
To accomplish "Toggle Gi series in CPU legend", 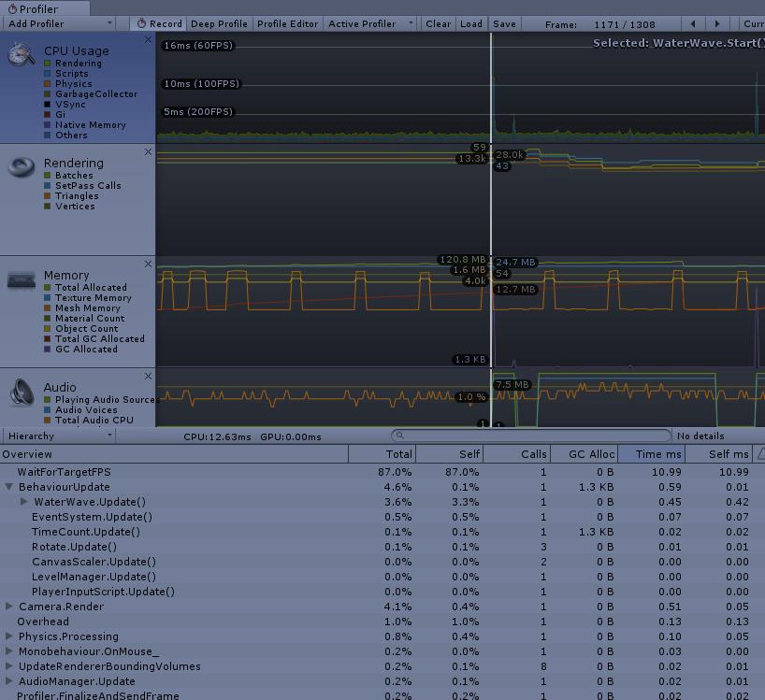I will click(x=48, y=115).
